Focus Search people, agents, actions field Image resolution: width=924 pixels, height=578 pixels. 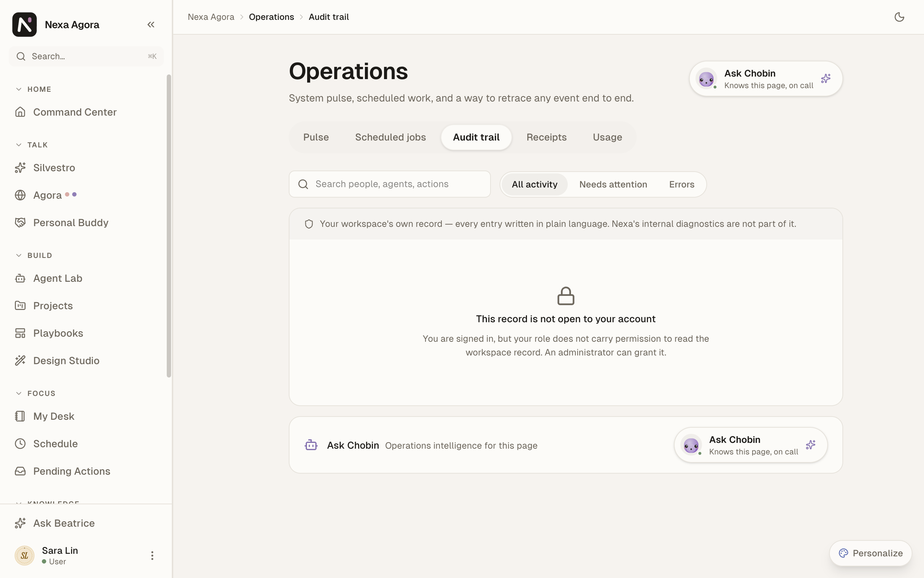pyautogui.click(x=389, y=184)
